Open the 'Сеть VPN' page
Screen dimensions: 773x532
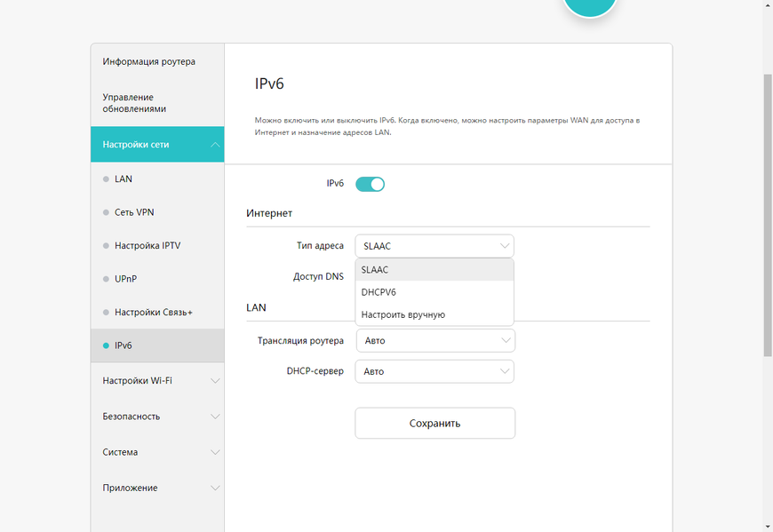pos(134,212)
